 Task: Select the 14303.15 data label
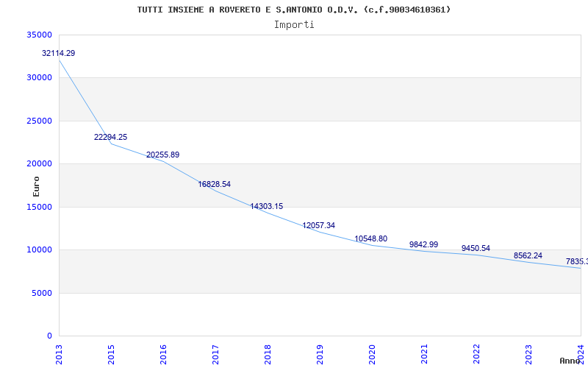click(x=267, y=206)
